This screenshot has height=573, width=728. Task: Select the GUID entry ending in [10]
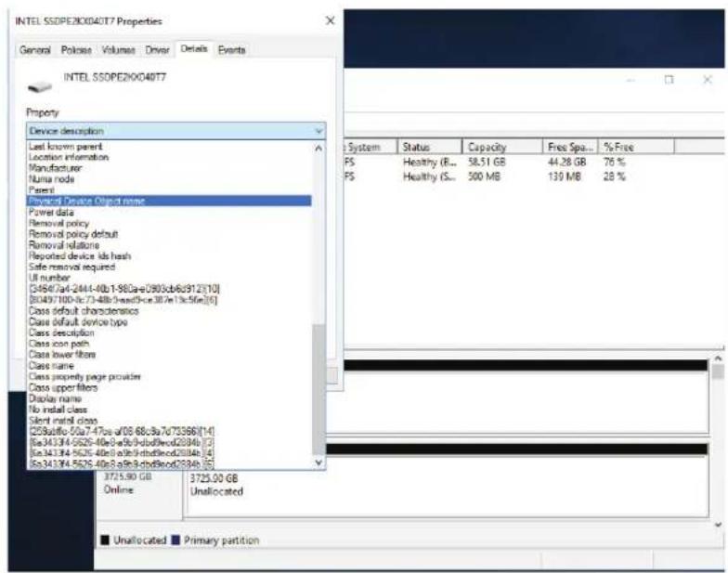click(169, 288)
